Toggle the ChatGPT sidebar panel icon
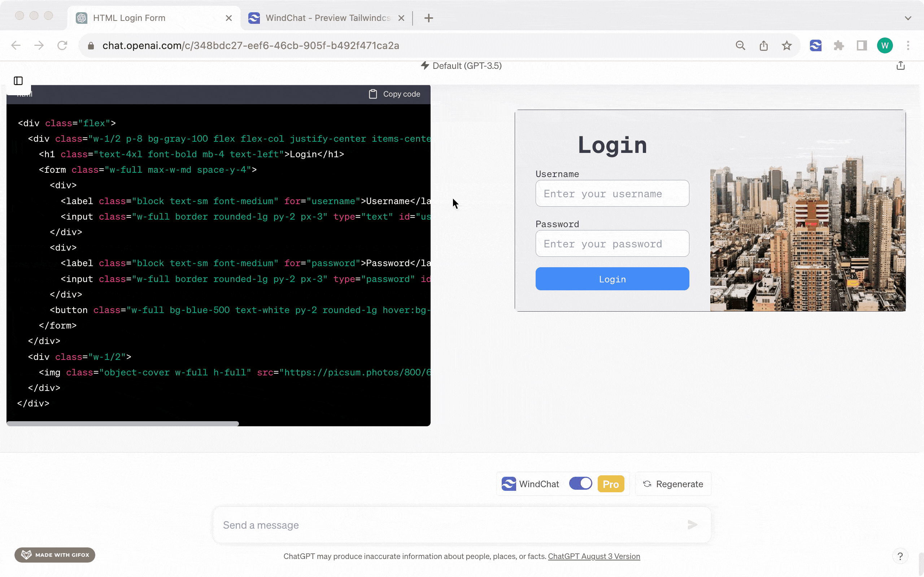This screenshot has width=924, height=577. tap(18, 81)
